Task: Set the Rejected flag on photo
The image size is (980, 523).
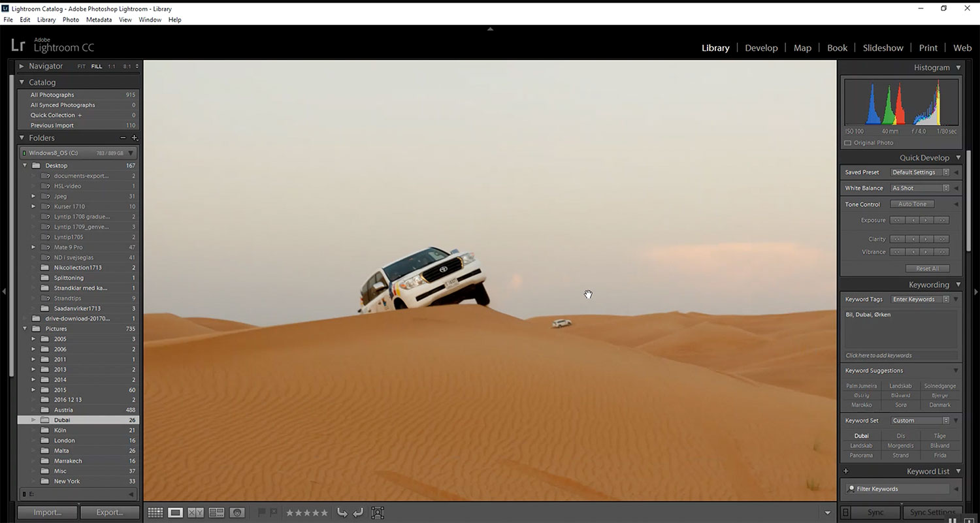Action: coord(274,513)
